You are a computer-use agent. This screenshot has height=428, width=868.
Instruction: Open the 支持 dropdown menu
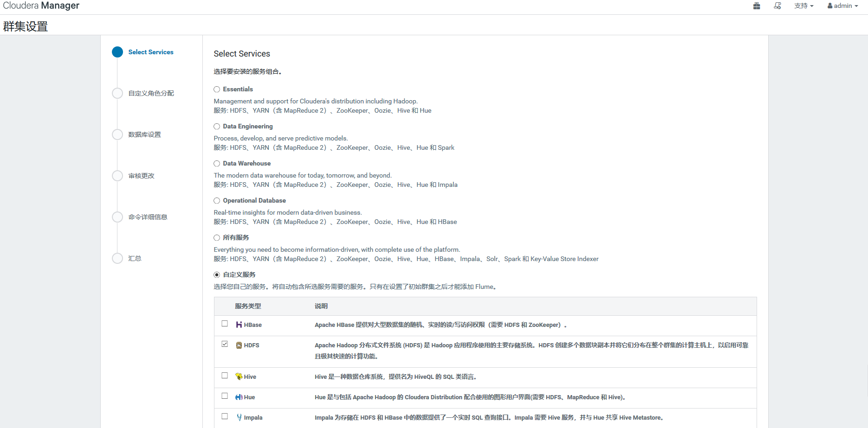click(804, 6)
